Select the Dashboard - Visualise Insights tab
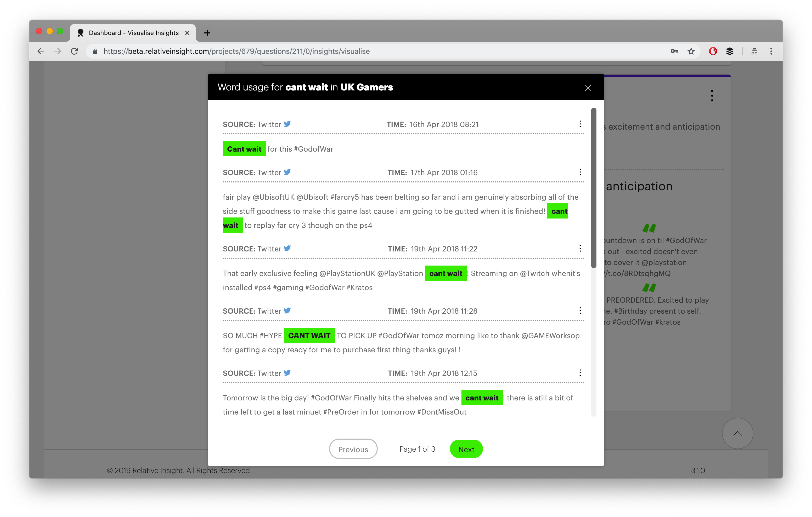 tap(133, 33)
